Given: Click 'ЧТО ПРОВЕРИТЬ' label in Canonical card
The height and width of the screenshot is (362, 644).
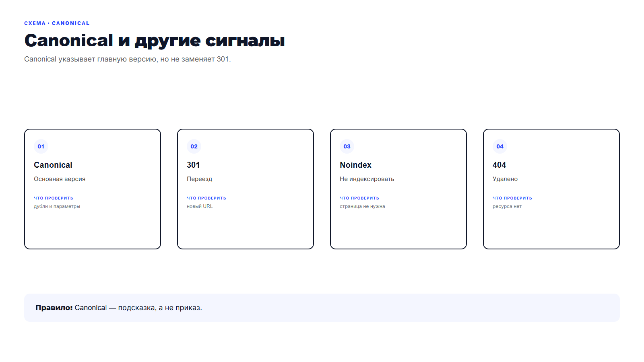Looking at the screenshot, I should 54,198.
